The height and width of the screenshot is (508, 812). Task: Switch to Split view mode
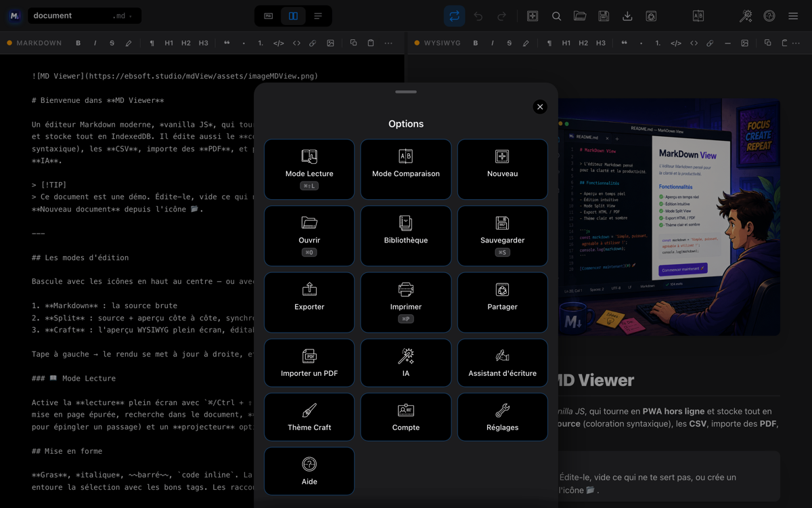click(x=293, y=16)
